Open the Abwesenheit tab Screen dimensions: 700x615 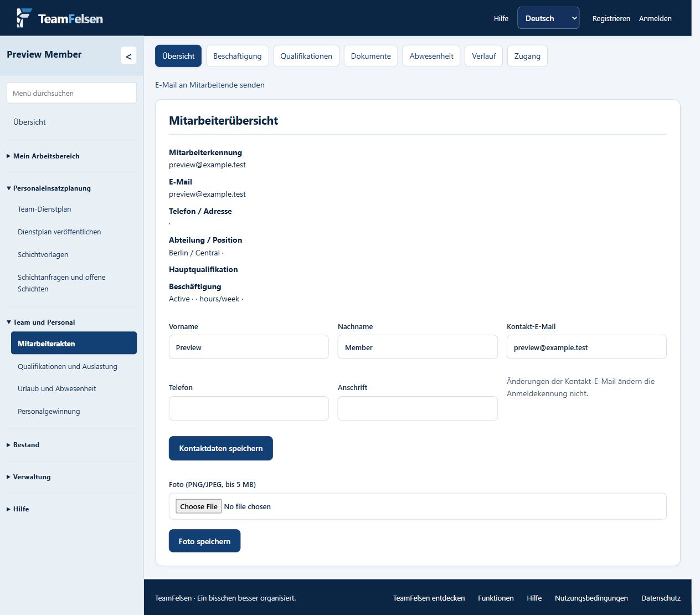(x=431, y=56)
